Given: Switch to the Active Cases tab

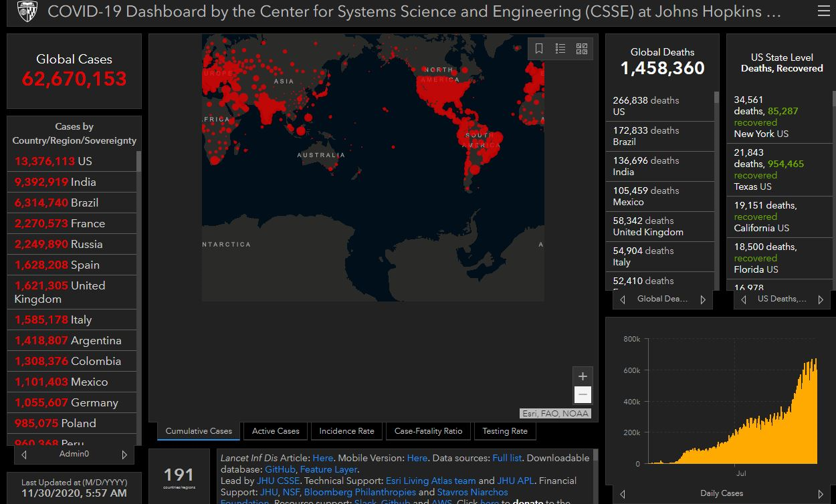Looking at the screenshot, I should pyautogui.click(x=276, y=431).
